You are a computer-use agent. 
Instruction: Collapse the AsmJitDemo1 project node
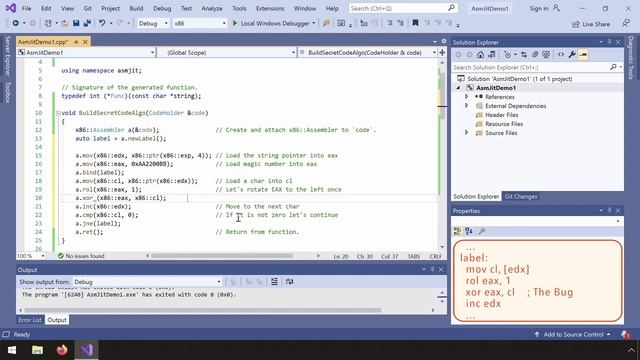458,88
